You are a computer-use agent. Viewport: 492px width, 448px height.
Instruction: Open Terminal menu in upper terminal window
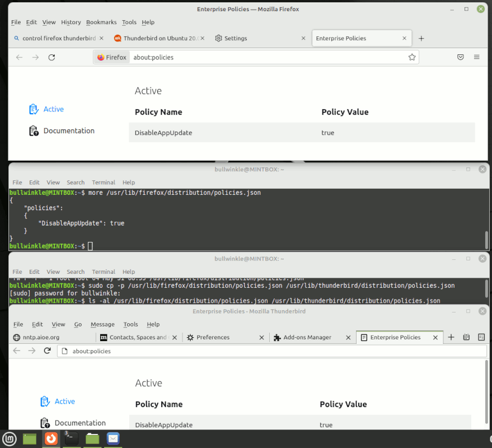click(104, 183)
